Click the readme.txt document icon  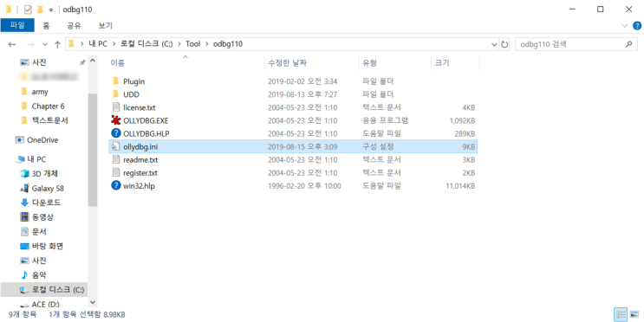click(x=116, y=159)
